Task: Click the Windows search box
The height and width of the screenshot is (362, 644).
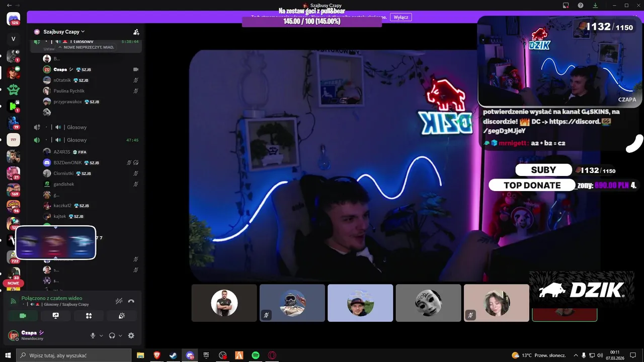Action: 74,355
